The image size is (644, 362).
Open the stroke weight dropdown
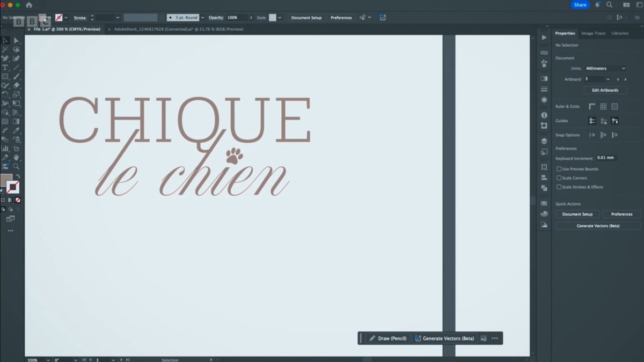click(x=118, y=18)
